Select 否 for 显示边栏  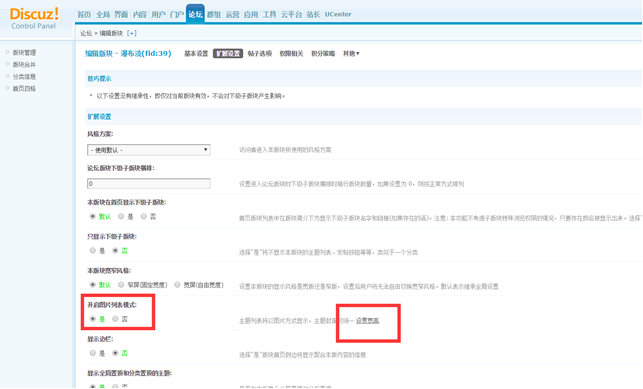(x=115, y=353)
